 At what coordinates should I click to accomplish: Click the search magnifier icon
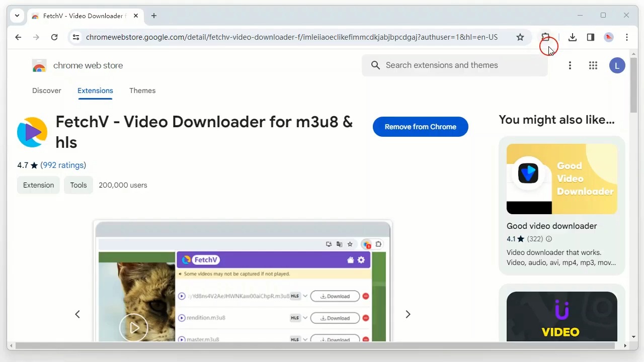coord(375,65)
